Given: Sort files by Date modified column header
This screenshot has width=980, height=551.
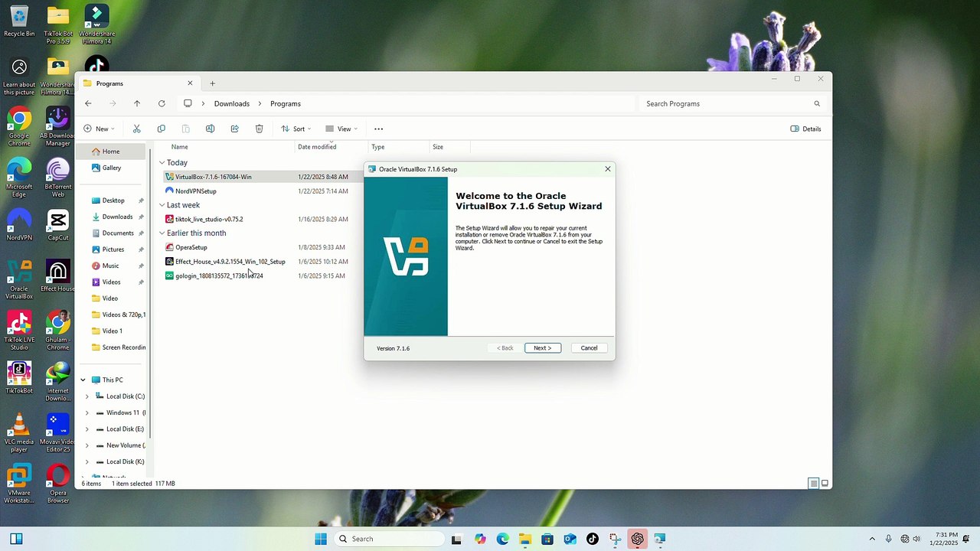Looking at the screenshot, I should pyautogui.click(x=317, y=147).
